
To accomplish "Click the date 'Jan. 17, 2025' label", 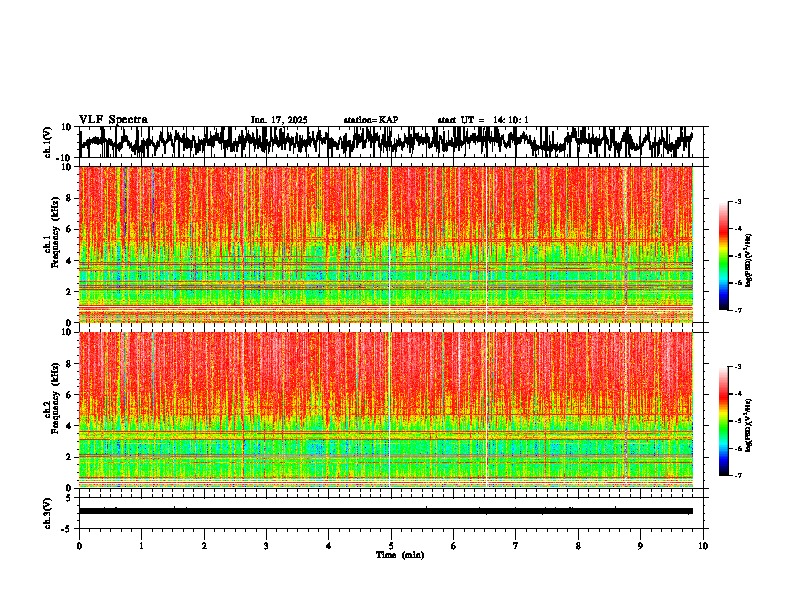I will point(279,120).
